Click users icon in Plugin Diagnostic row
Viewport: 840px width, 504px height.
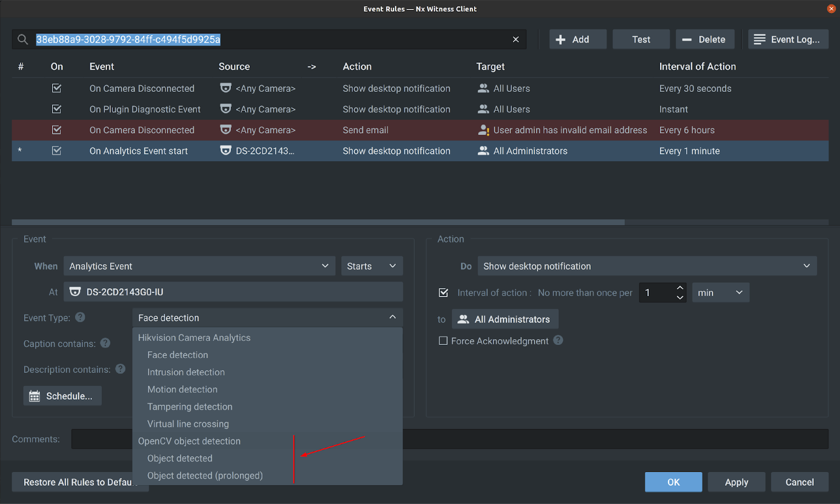point(484,109)
